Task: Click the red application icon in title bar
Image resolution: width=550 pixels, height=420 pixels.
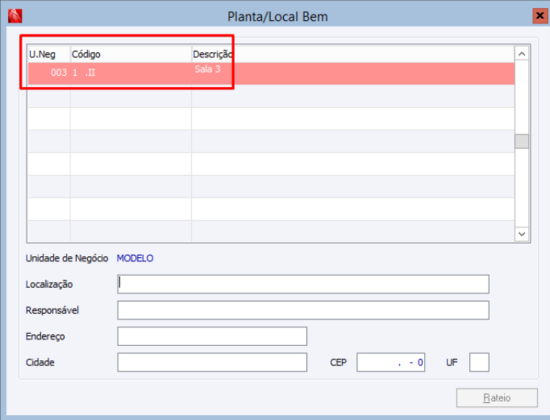Action: point(15,16)
